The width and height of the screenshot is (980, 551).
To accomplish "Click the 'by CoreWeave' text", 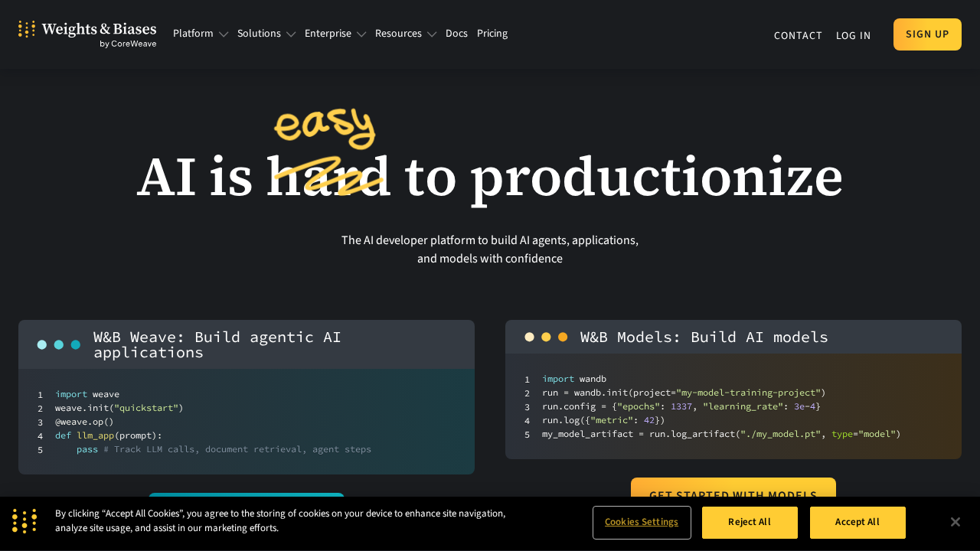I will coord(127,44).
